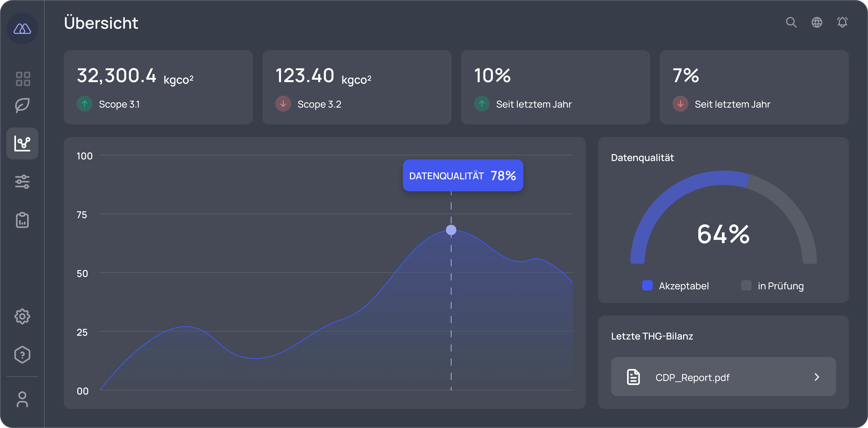Screen dimensions: 868x428
Task: Click the Übersicht page title
Action: coord(101,23)
